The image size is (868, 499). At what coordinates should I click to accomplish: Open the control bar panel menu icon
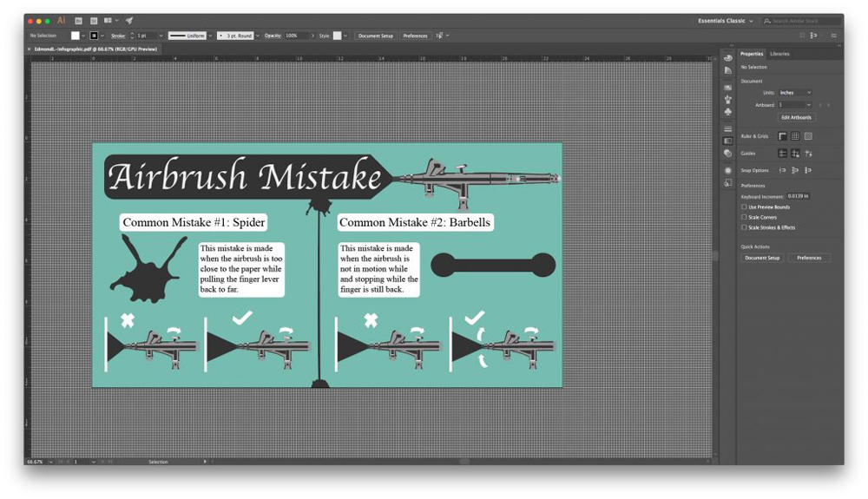point(833,36)
